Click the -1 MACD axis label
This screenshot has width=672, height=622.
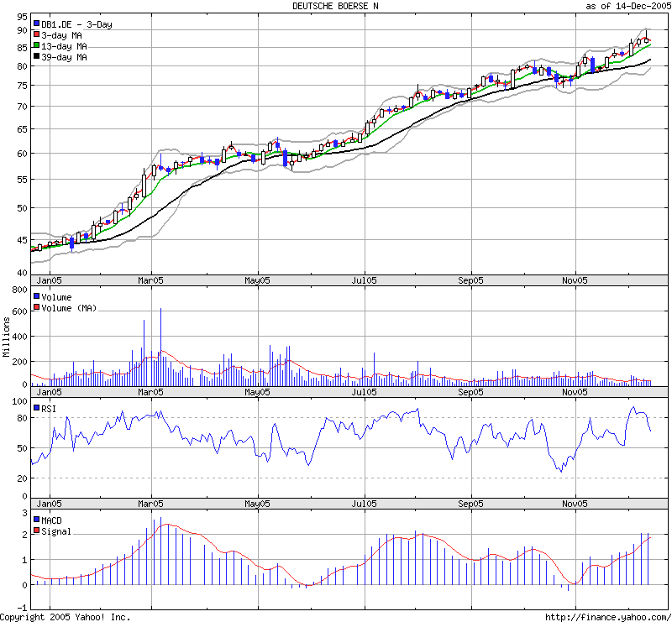click(23, 608)
